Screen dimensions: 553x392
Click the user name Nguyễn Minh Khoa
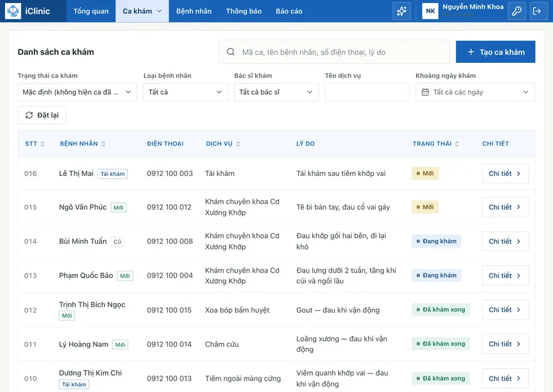[473, 7]
